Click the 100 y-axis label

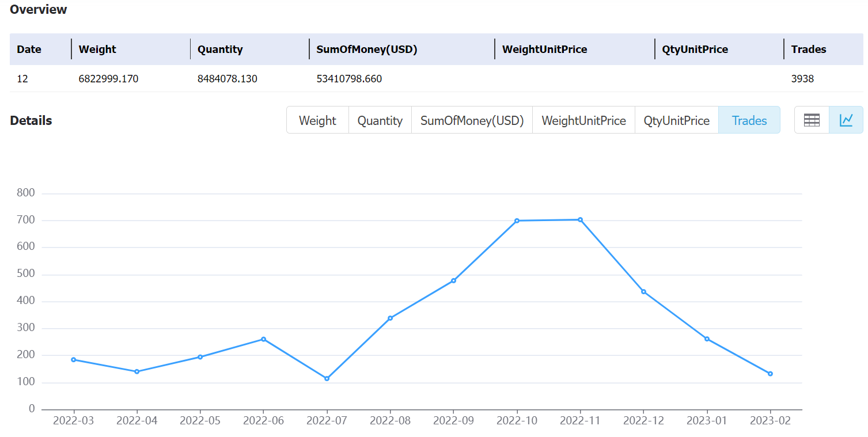25,382
